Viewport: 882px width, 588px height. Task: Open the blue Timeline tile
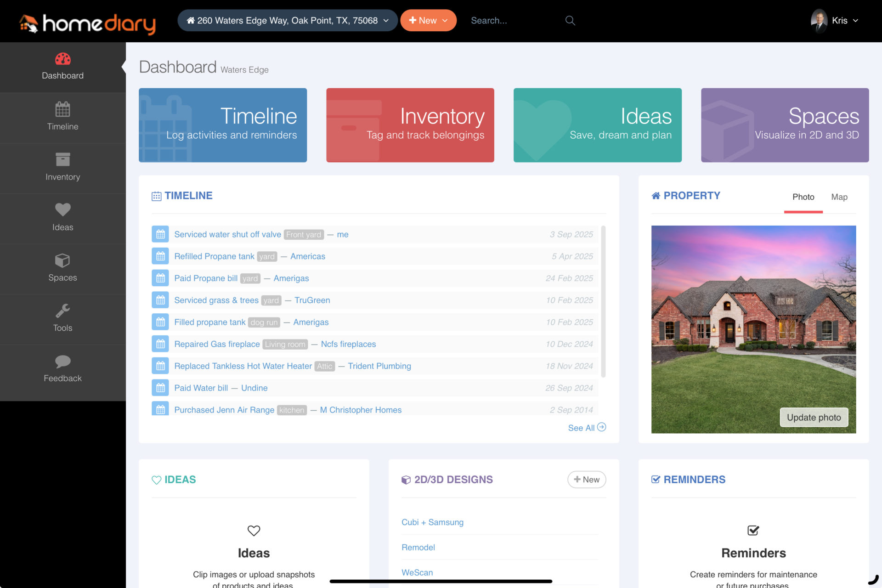tap(223, 125)
